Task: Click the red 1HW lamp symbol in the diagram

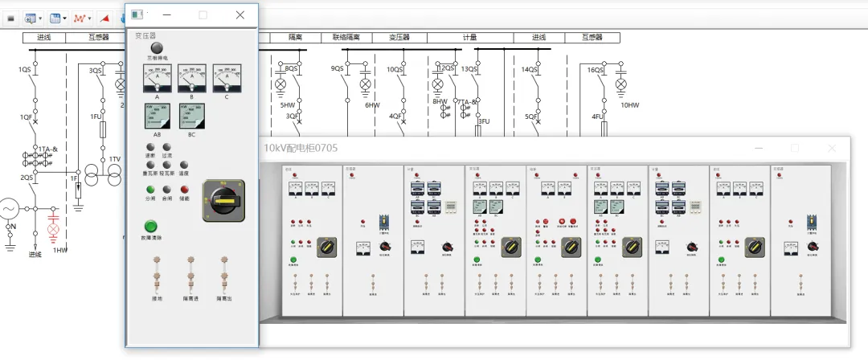Action: pos(53,229)
